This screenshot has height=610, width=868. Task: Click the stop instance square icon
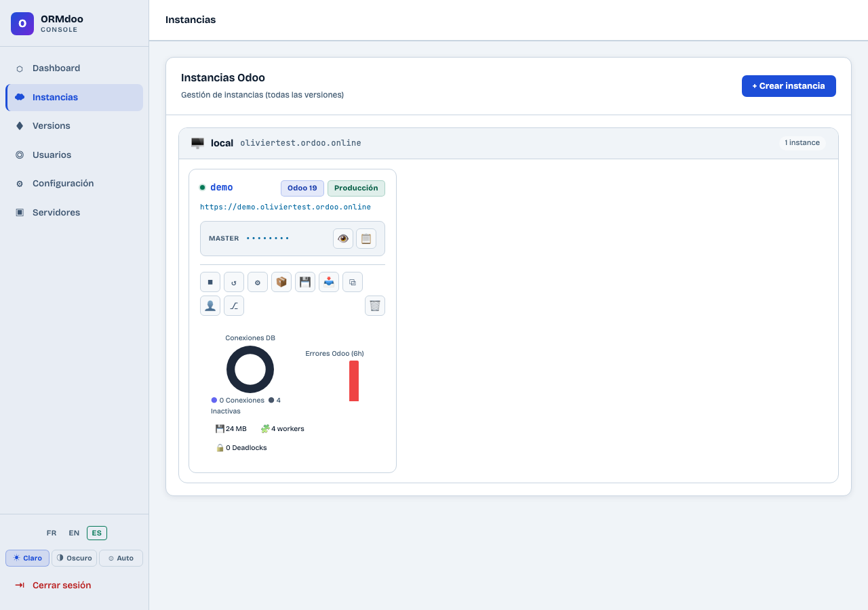210,282
